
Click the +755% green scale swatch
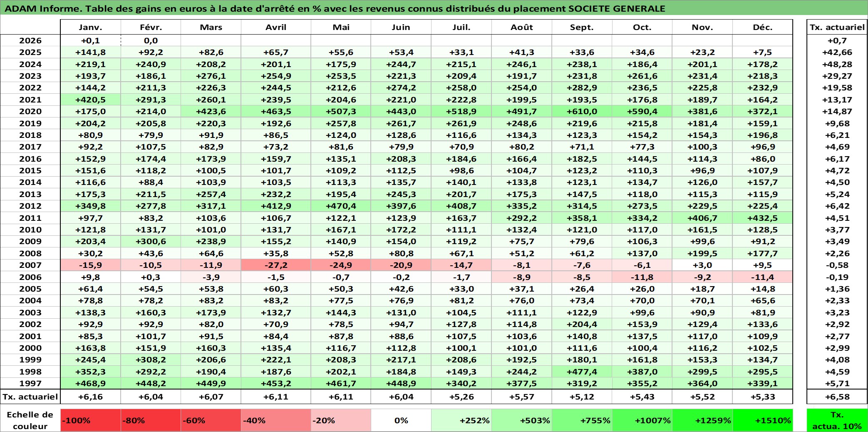582,420
